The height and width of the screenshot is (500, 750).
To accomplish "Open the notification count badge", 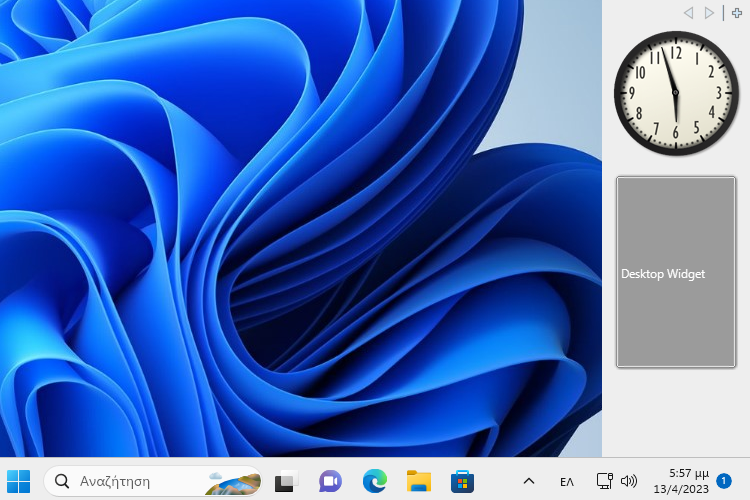I will point(724,481).
